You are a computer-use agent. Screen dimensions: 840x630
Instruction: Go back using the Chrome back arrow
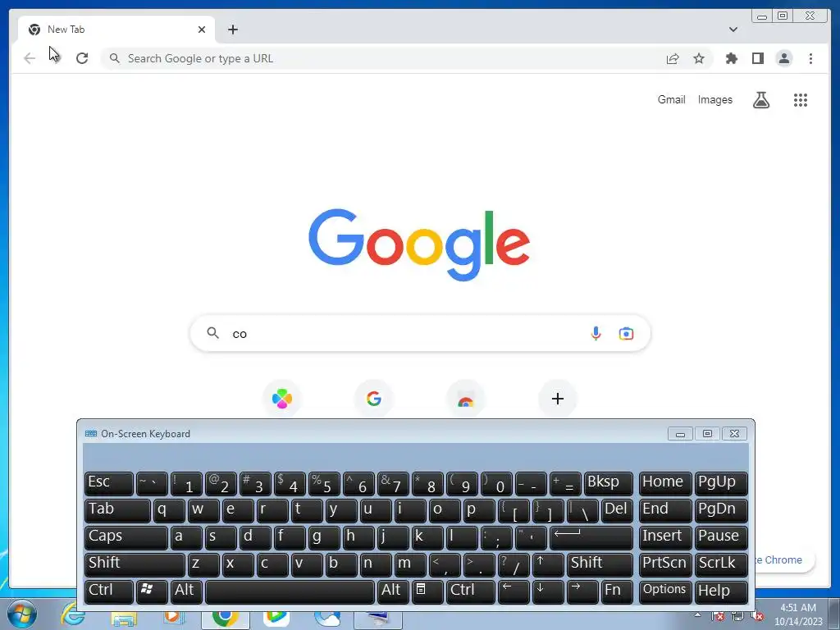point(30,58)
